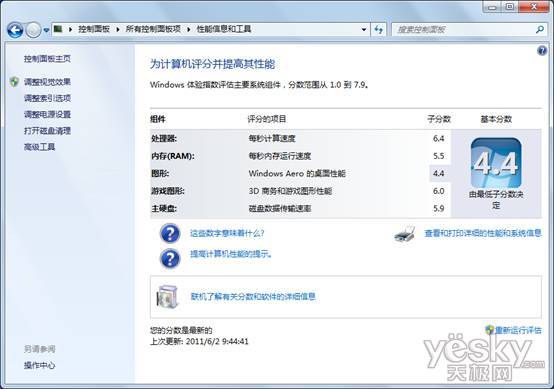Click the 组件 column header
Screen dimensions: 554x389
(x=158, y=119)
